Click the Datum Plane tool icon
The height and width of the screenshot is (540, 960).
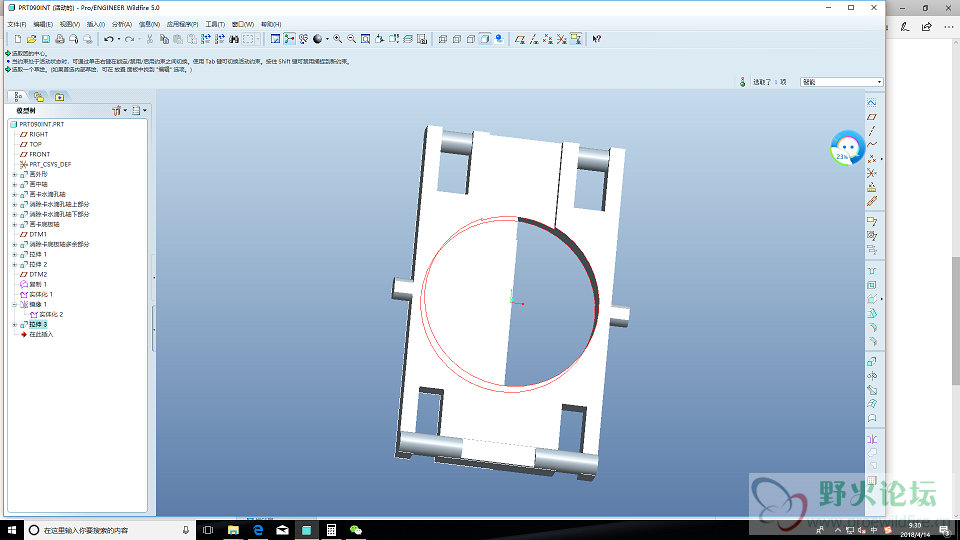872,117
